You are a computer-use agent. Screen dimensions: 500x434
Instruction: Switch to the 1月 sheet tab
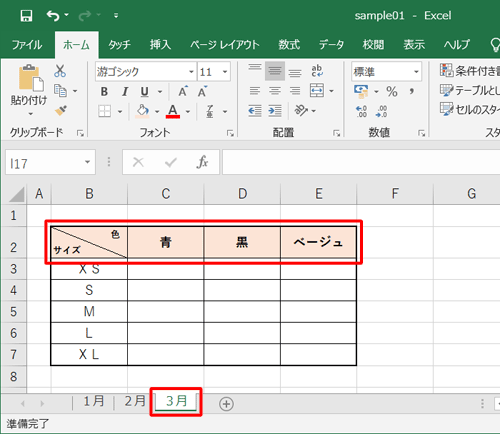(94, 401)
